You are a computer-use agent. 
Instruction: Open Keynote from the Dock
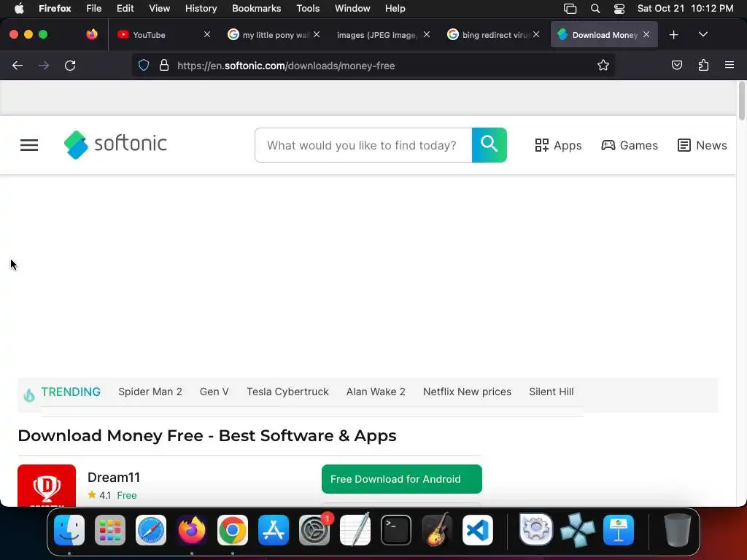[619, 530]
